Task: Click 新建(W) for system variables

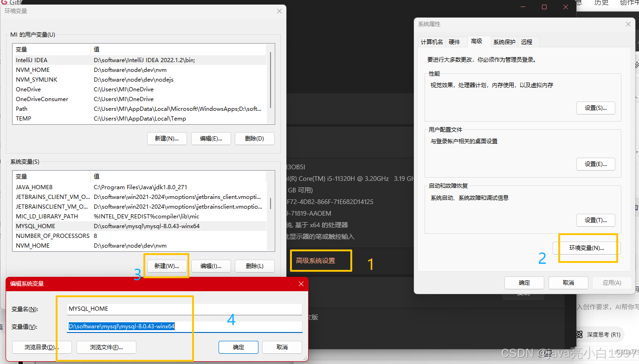Action: tap(167, 266)
